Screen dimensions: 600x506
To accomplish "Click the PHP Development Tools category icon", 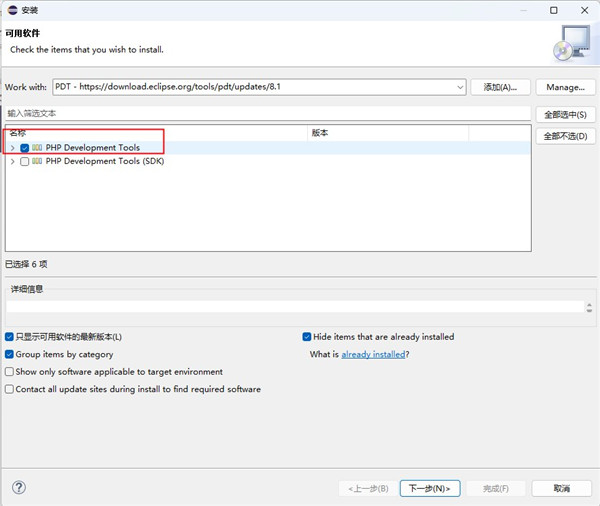I will 37,148.
